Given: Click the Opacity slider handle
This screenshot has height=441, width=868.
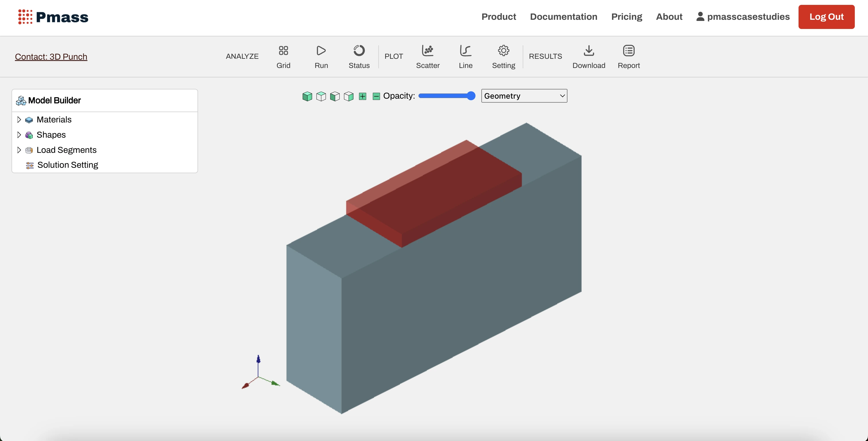Looking at the screenshot, I should tap(471, 96).
